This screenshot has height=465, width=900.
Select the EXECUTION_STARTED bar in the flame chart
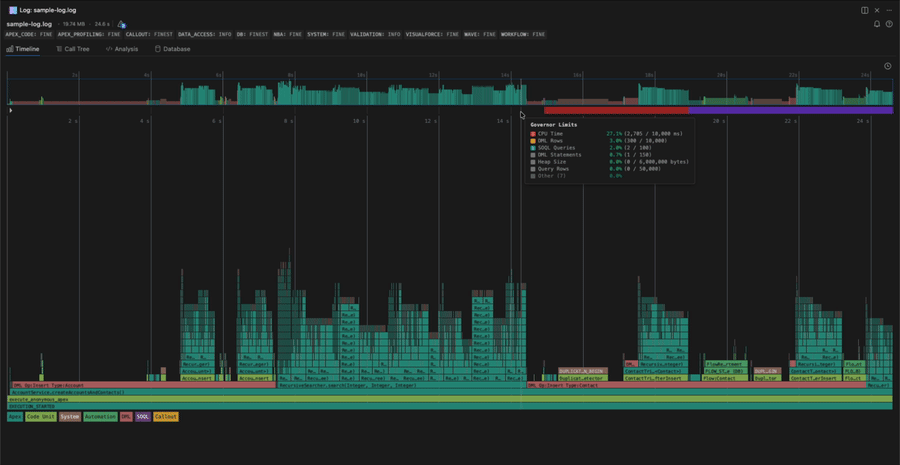449,406
